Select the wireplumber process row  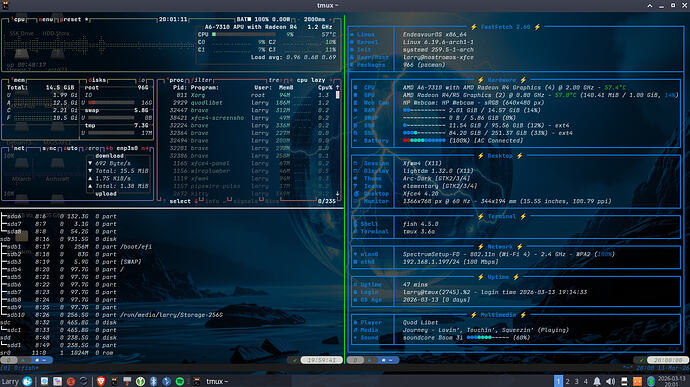250,171
